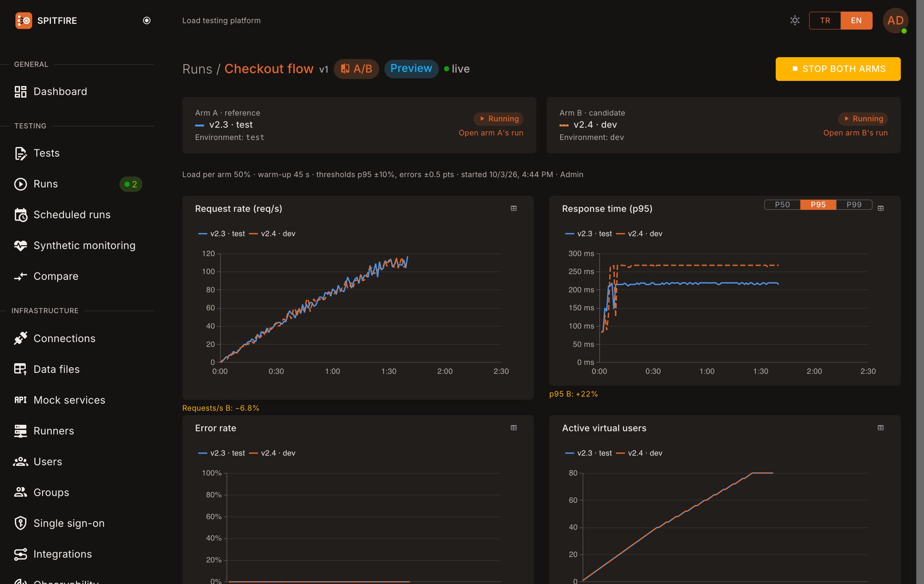Click the Connections plug icon
The height and width of the screenshot is (584, 924).
point(20,338)
